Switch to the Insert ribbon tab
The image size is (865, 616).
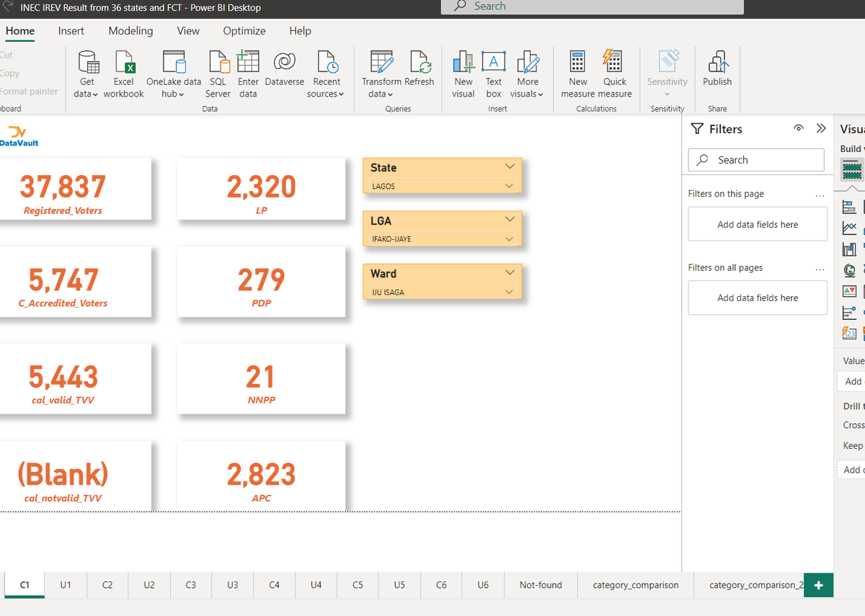pos(71,31)
